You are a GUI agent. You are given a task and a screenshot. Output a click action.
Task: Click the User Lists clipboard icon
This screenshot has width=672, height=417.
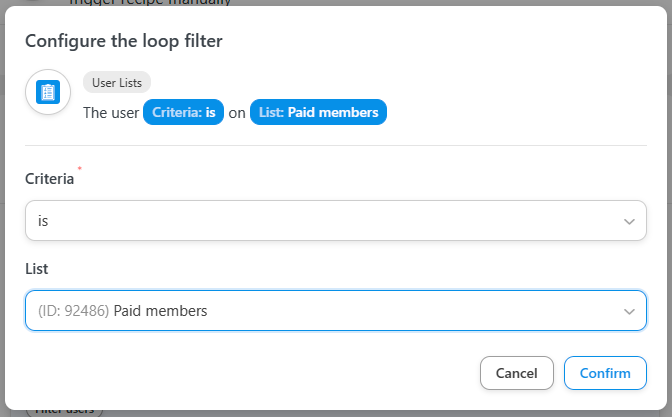(x=48, y=92)
